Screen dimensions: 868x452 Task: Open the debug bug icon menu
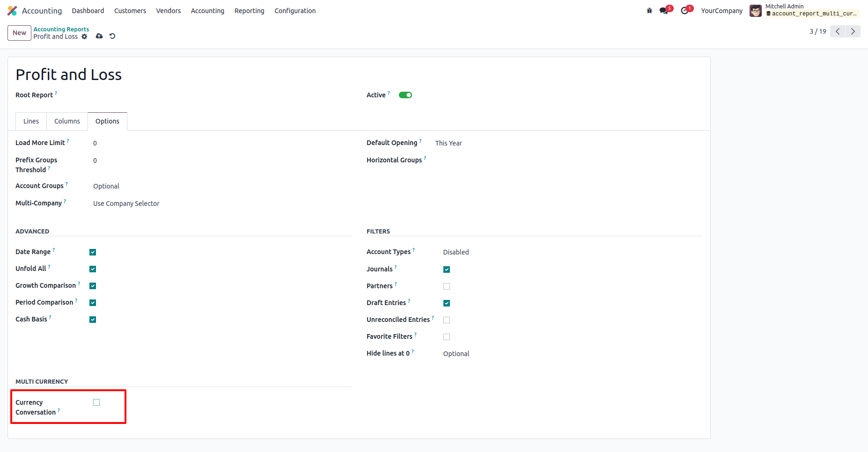click(x=649, y=11)
